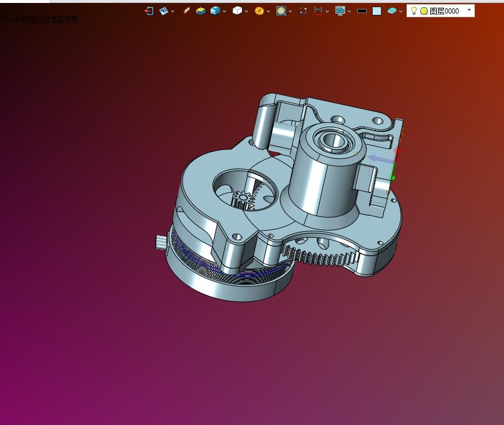Open dropdown next to monitor icon
The height and width of the screenshot is (425, 504).
[x=349, y=11]
